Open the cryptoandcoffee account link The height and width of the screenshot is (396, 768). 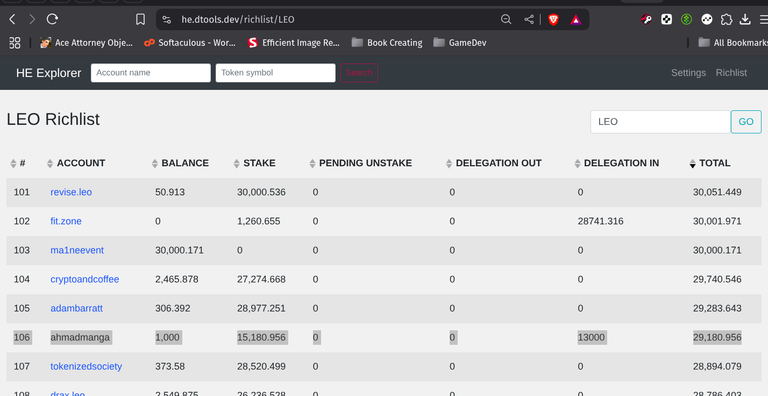click(85, 279)
